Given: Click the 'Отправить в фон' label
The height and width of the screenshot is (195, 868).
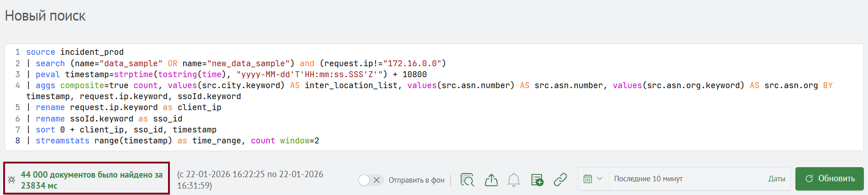Looking at the screenshot, I should (x=416, y=180).
